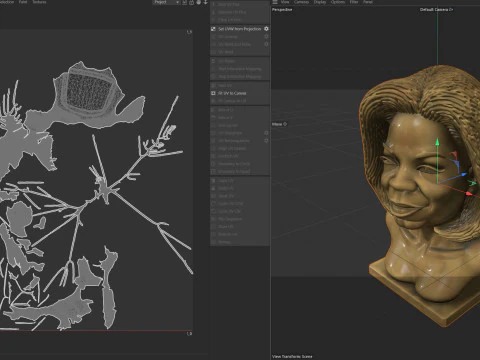The height and width of the screenshot is (360, 480).
Task: Open the Options menu of the viewport
Action: point(338,2)
